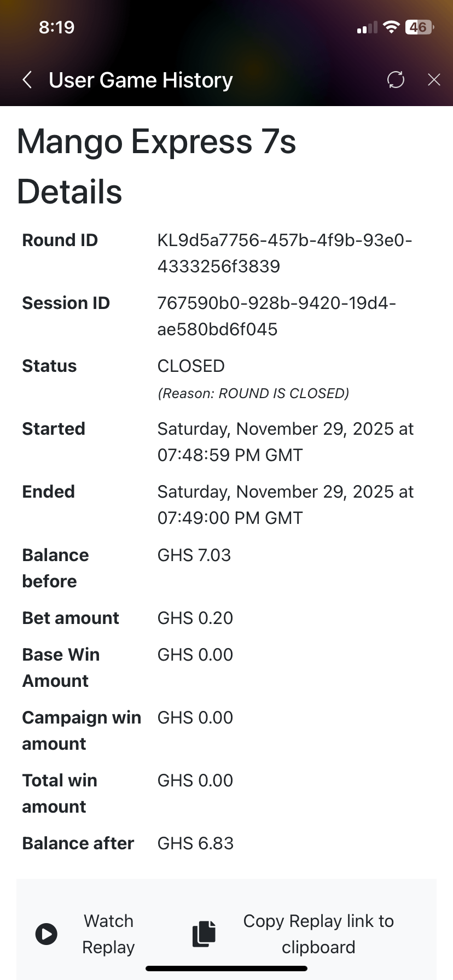Image resolution: width=453 pixels, height=980 pixels.
Task: Tap the Balance before GHS 7.03 value
Action: tap(194, 555)
